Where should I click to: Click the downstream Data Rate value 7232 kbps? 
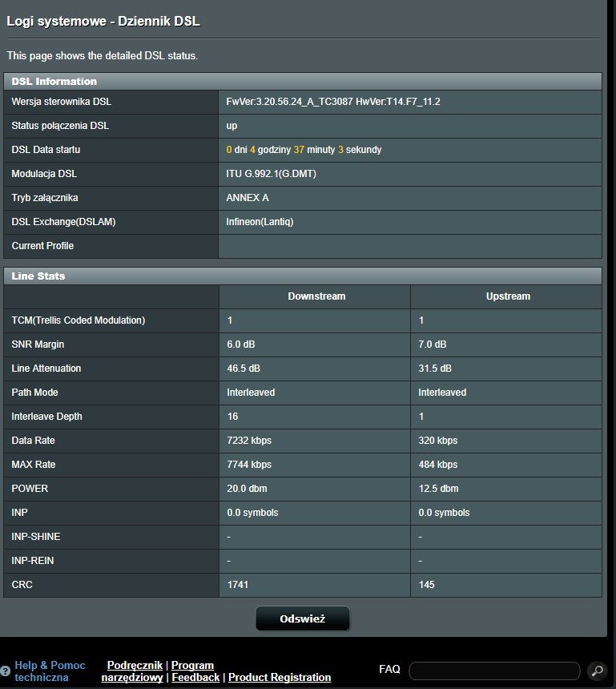pos(249,441)
